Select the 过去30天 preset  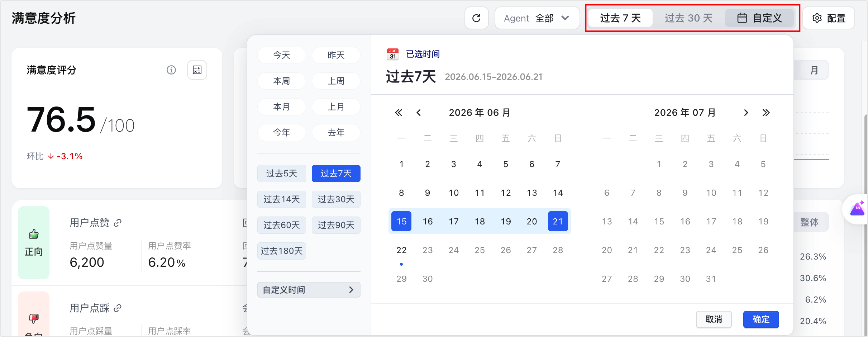coord(336,199)
